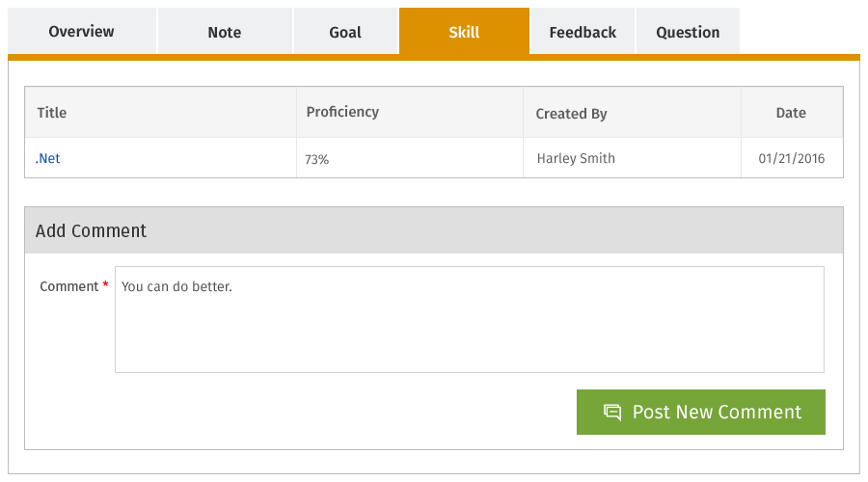The image size is (868, 482).
Task: Select the 73% proficiency cell
Action: 316,159
